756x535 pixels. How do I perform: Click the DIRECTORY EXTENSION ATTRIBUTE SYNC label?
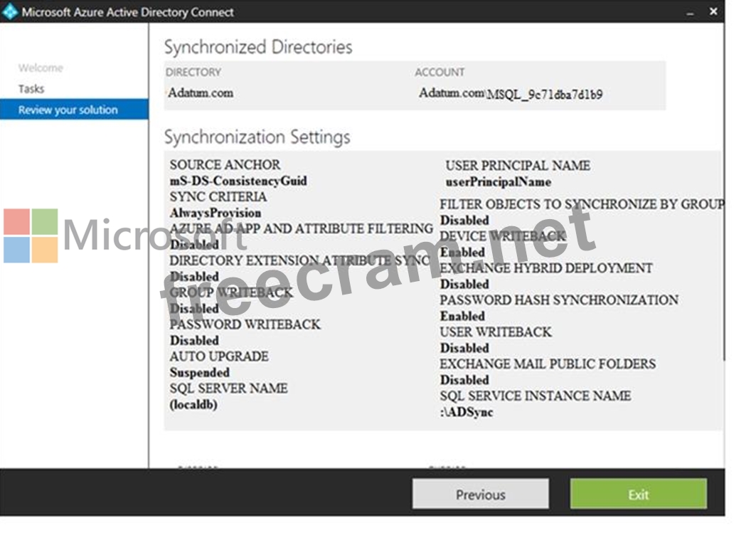tap(300, 260)
